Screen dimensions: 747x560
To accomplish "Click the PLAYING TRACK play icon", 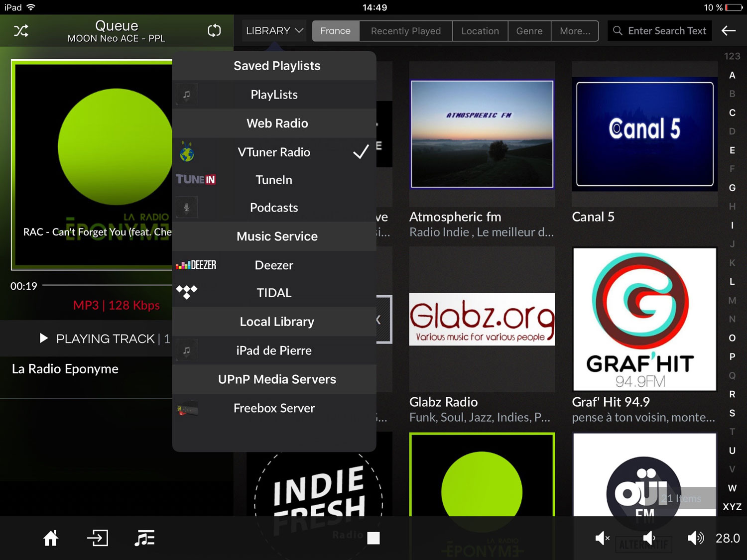I will [44, 338].
